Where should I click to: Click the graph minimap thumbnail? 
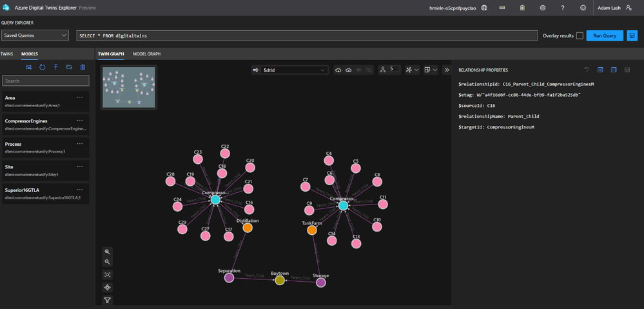click(x=128, y=88)
